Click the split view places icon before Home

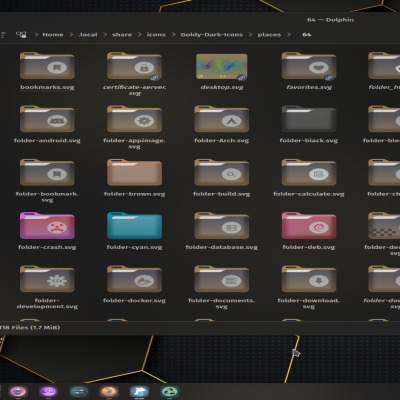(21, 35)
